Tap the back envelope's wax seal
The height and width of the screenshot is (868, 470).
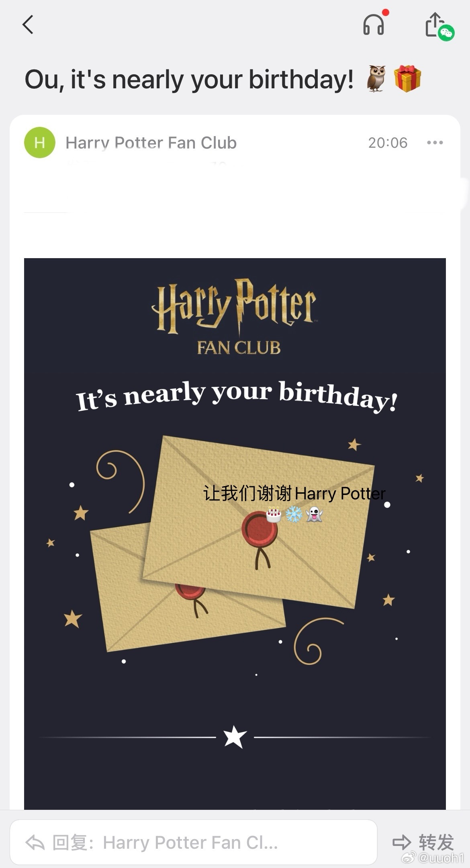tap(190, 593)
